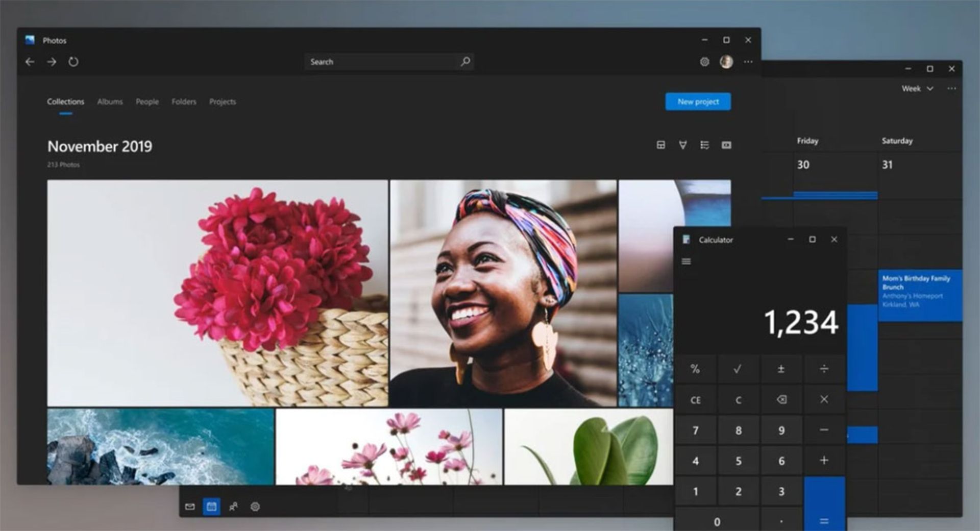Image resolution: width=980 pixels, height=531 pixels.
Task: Switch to the Albums tab
Action: pyautogui.click(x=110, y=102)
